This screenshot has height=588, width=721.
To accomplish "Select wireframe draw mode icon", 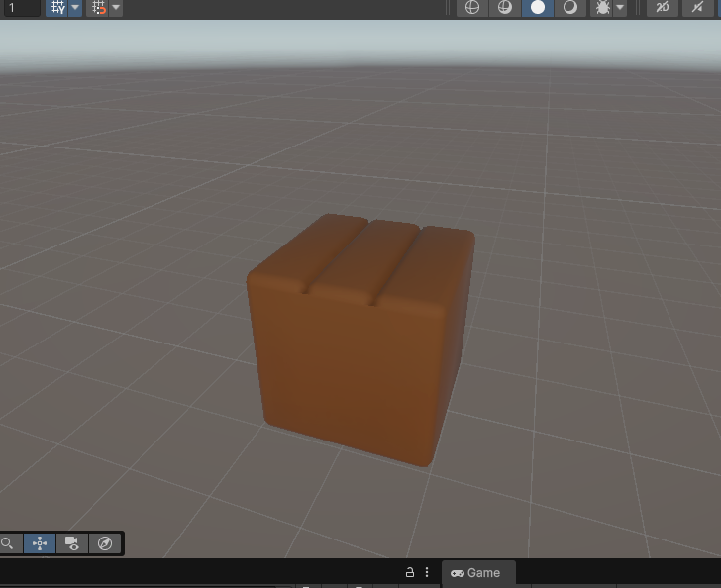I will click(472, 8).
